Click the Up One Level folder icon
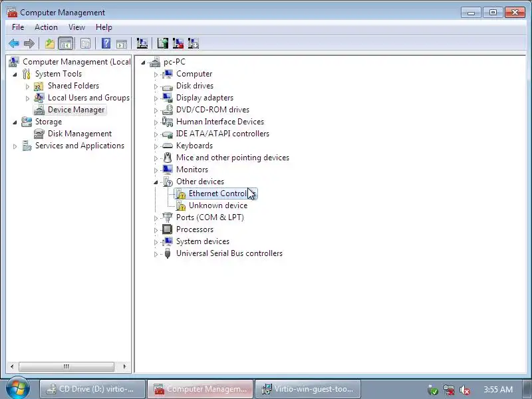 (x=50, y=43)
